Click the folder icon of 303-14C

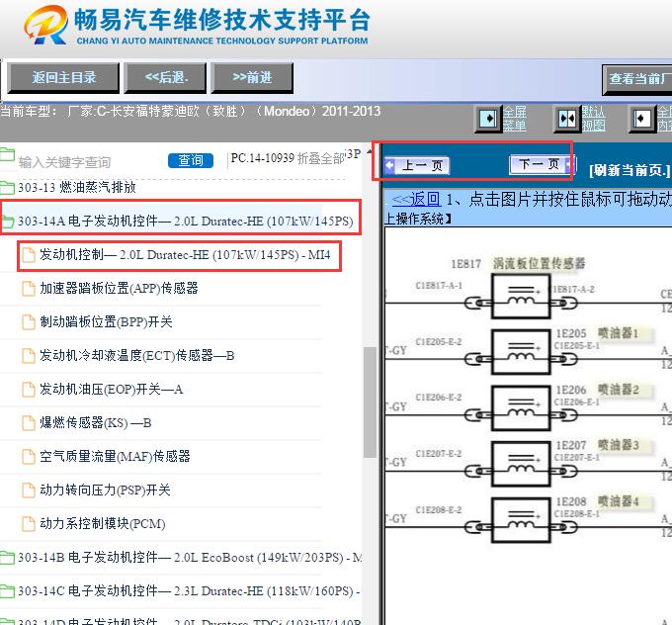[7, 590]
